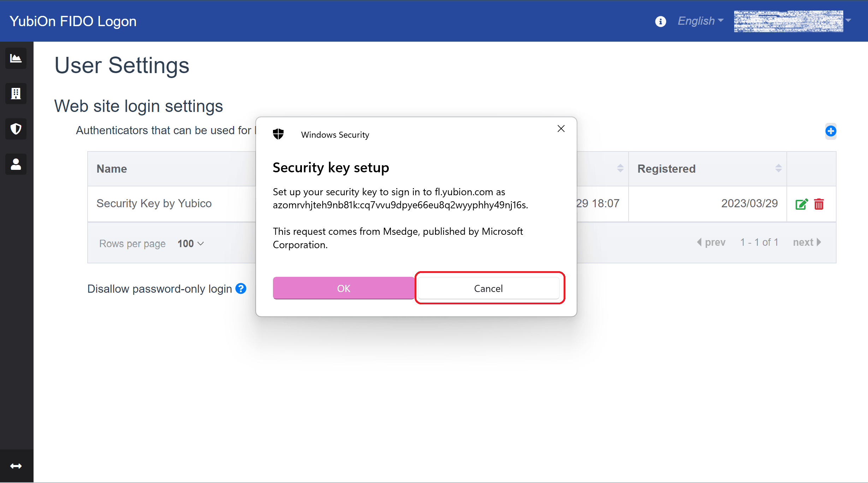Click help icon for Disallow password-only login

tap(241, 288)
